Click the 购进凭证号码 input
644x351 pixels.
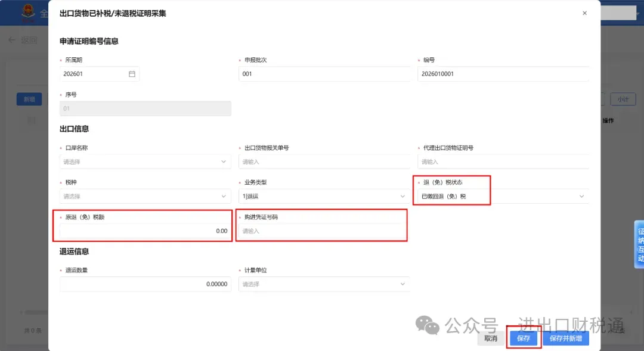tap(324, 231)
